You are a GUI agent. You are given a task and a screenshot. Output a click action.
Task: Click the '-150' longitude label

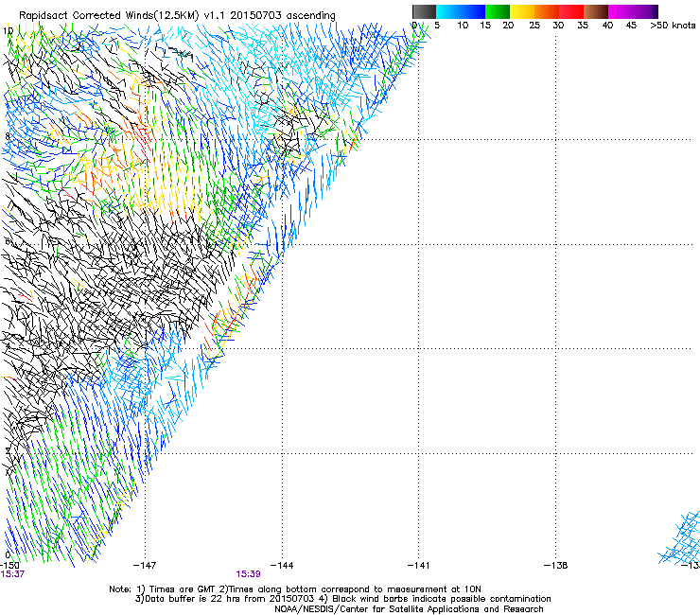(9, 566)
